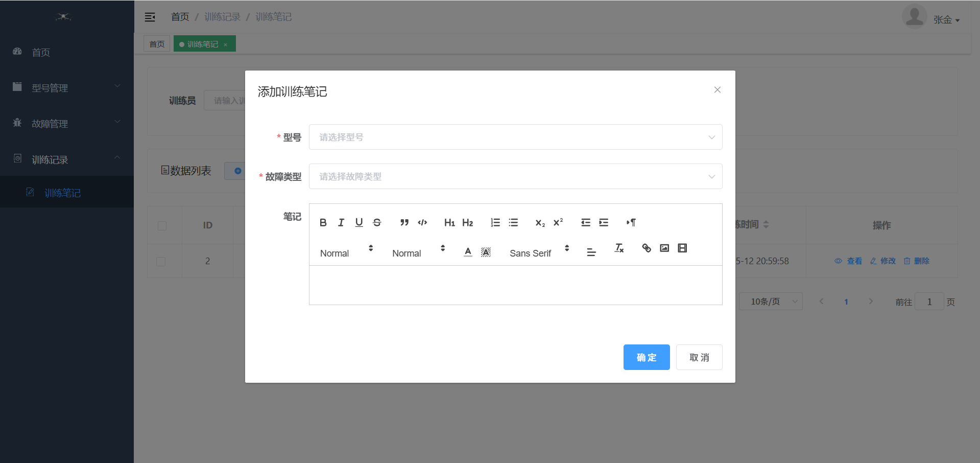Toggle bold formatting in note editor
Screen dimensions: 980x463
(323, 222)
